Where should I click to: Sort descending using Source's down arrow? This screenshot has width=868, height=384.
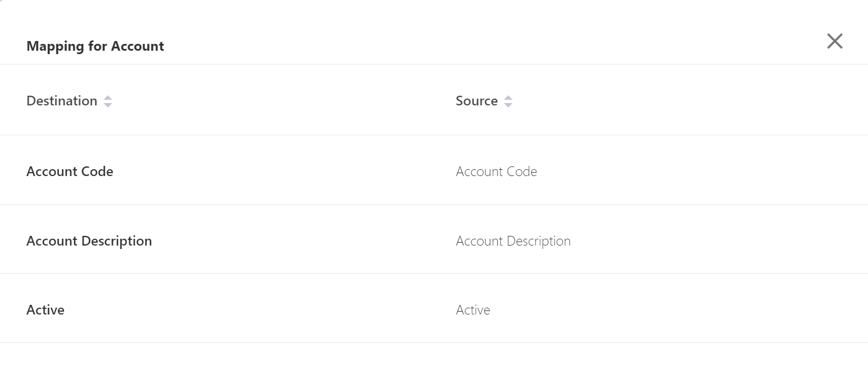[508, 105]
